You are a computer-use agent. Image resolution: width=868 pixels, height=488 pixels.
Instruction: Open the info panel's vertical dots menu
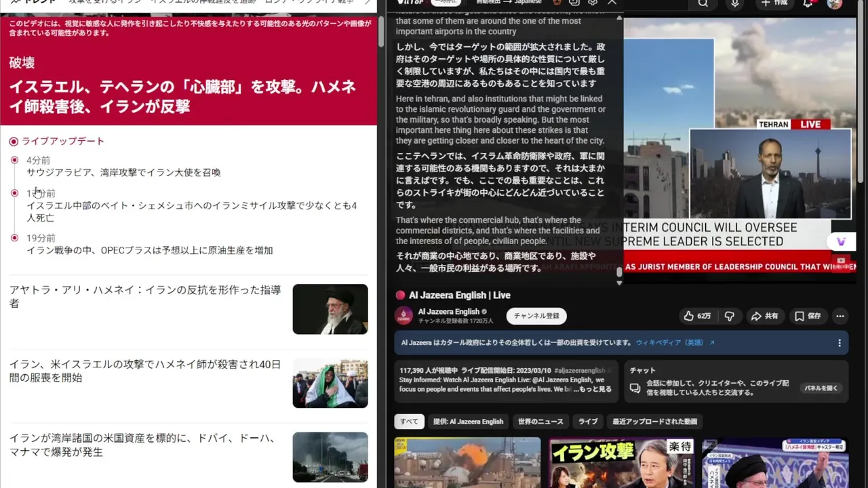(x=839, y=343)
